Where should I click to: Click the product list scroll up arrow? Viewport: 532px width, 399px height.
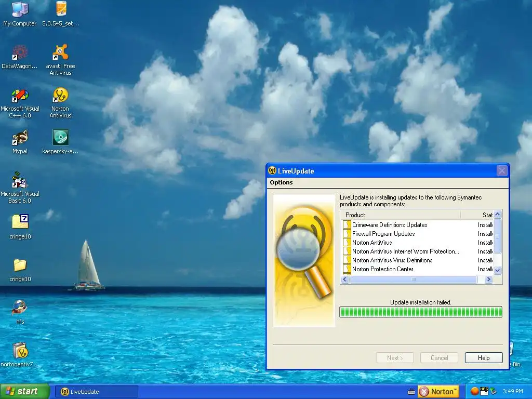point(497,215)
